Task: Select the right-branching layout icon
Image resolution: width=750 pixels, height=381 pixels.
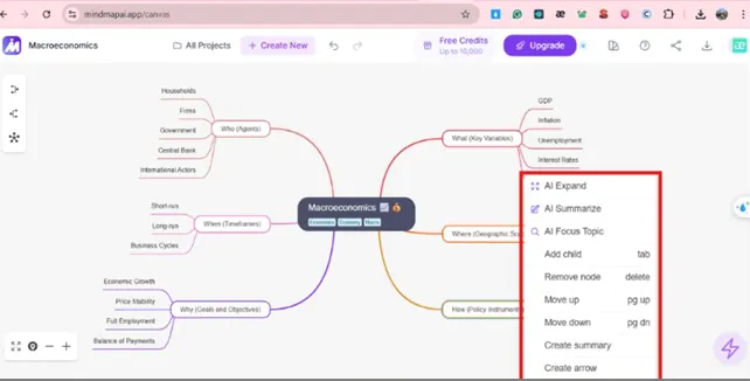Action: 14,89
